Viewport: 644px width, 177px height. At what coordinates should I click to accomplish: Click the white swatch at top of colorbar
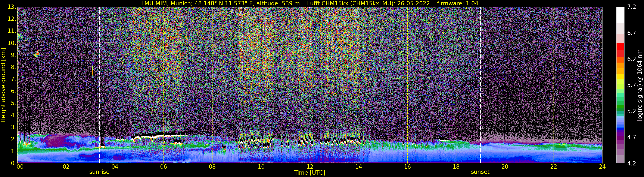pos(620,15)
